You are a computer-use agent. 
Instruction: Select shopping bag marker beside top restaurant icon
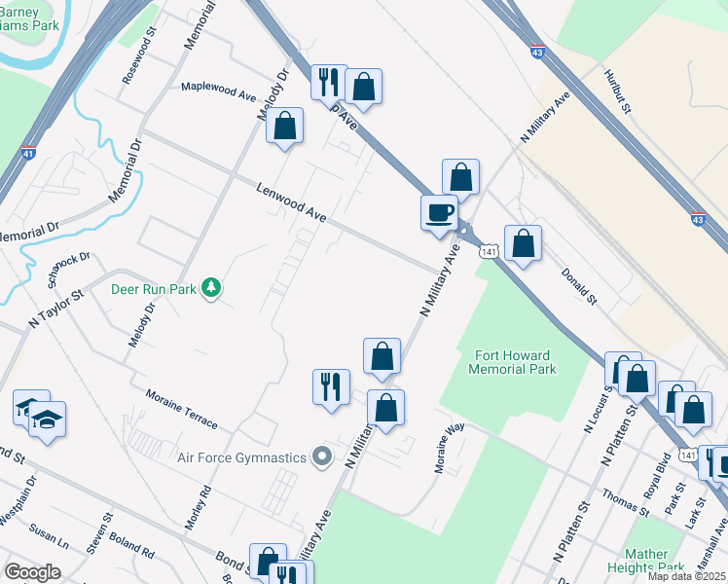(364, 88)
